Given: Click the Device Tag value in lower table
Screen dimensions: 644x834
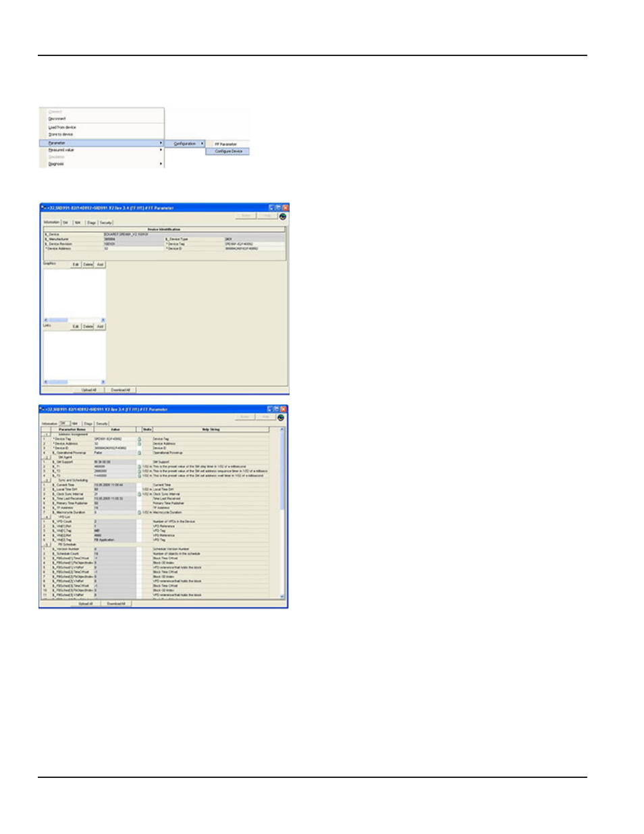Looking at the screenshot, I should [115, 439].
